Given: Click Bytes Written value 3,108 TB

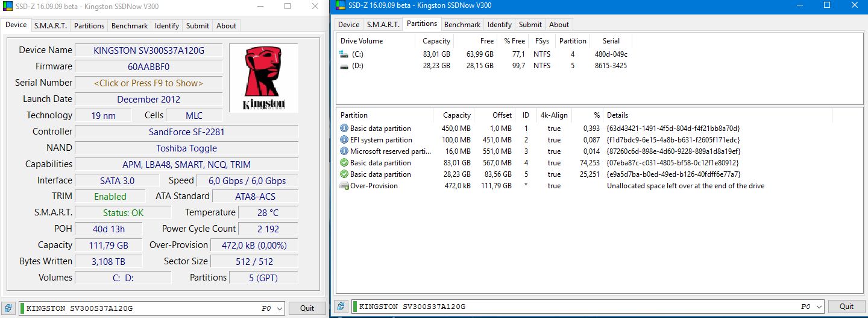Looking at the screenshot, I should pyautogui.click(x=108, y=261).
